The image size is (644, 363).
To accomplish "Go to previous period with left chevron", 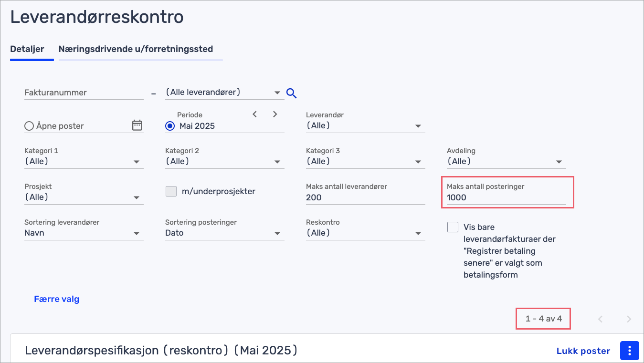I will (255, 114).
